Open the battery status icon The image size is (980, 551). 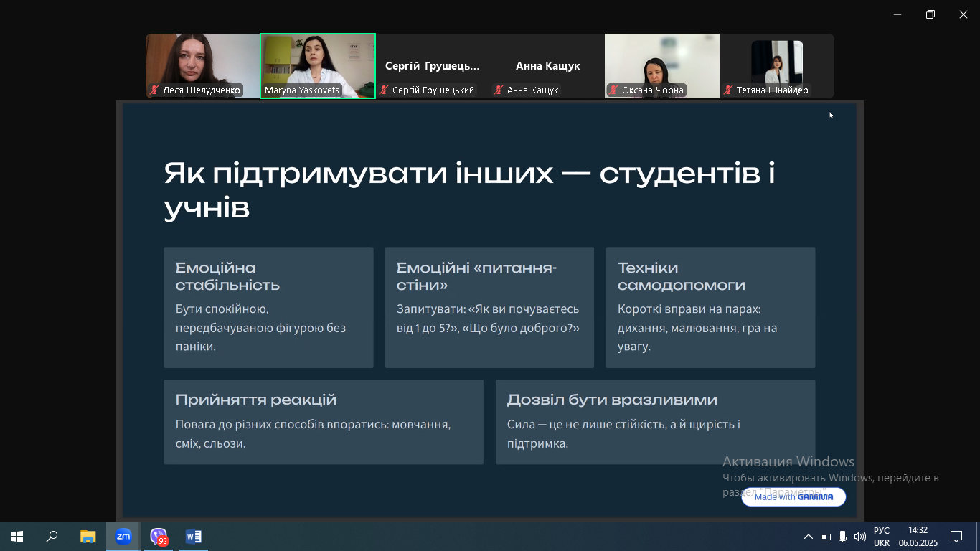(x=826, y=537)
